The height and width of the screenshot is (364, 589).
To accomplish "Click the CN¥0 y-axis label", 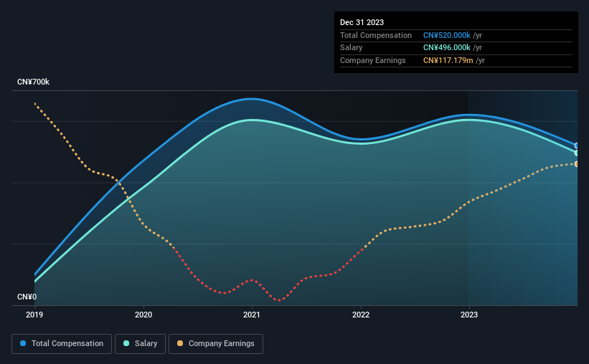I will (27, 297).
